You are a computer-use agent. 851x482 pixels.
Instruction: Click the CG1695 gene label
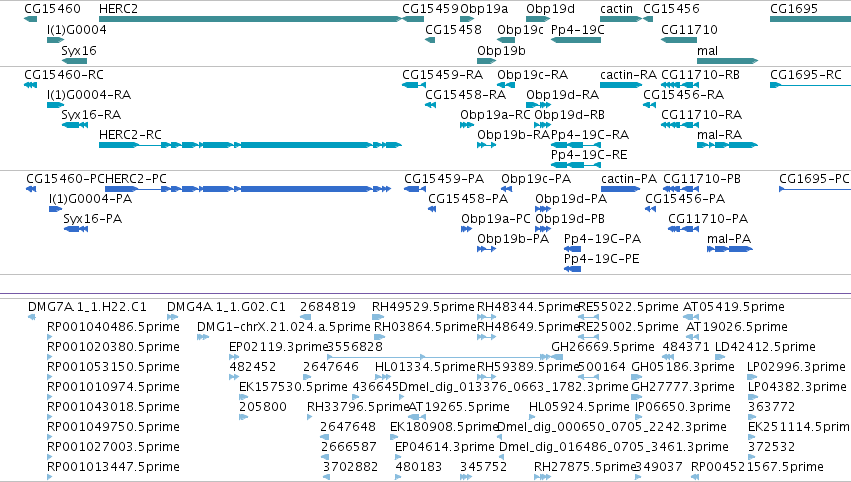click(794, 9)
